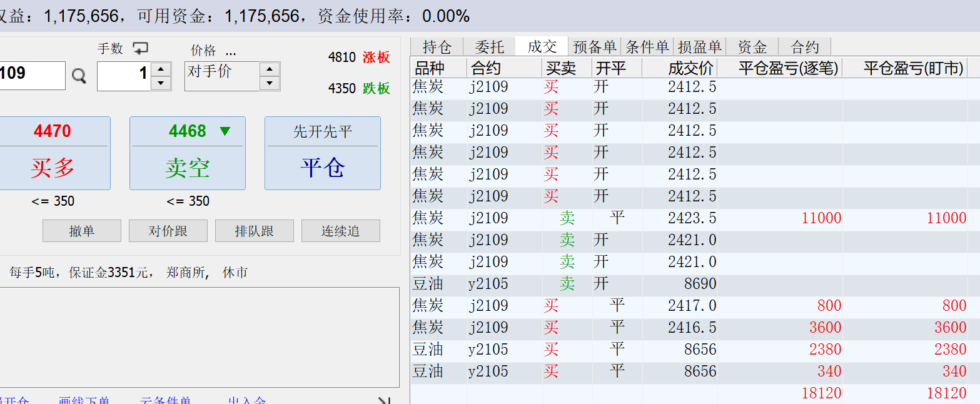This screenshot has width=980, height=404.
Task: Decrease the lot count with the down arrow
Action: [161, 83]
